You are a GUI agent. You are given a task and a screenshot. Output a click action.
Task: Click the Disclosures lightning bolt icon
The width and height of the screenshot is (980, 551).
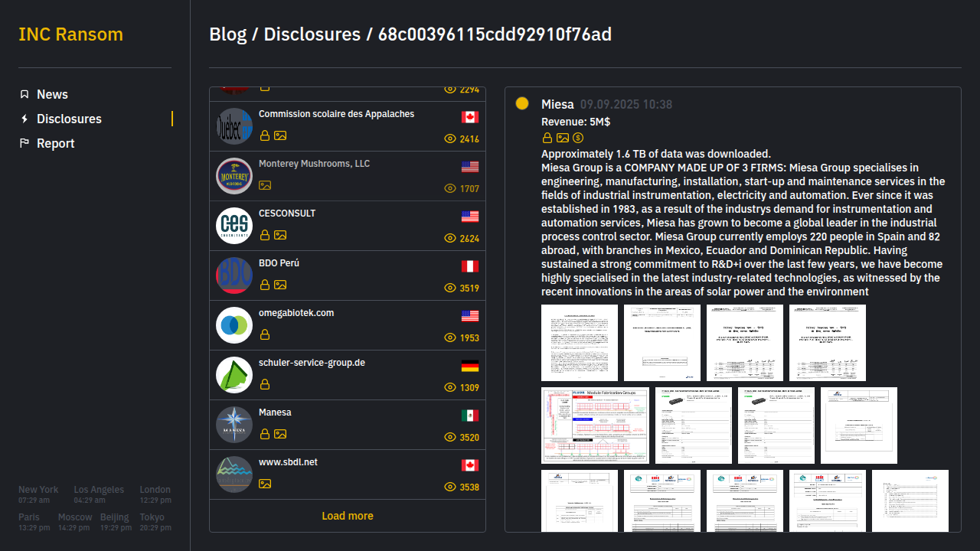(24, 119)
